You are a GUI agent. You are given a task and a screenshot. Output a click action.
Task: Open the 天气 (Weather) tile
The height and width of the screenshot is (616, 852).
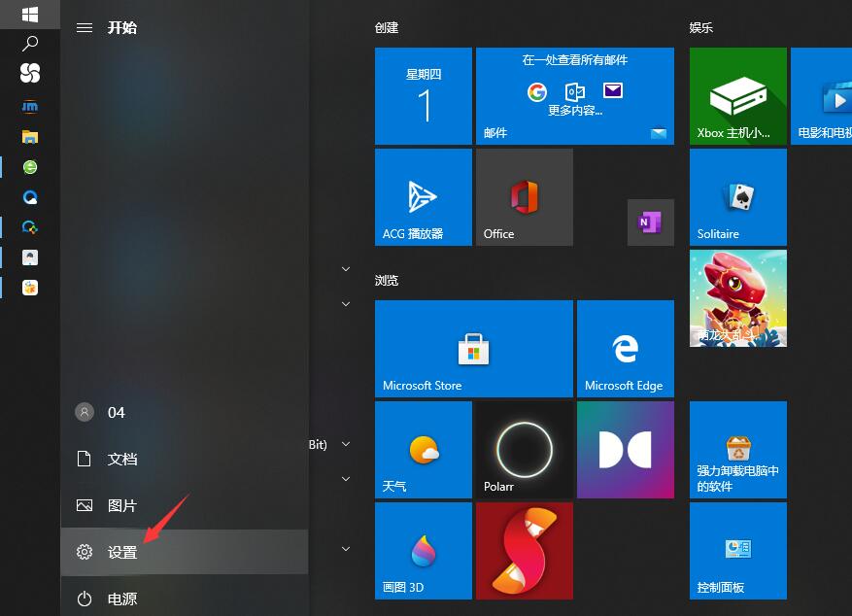tap(424, 450)
